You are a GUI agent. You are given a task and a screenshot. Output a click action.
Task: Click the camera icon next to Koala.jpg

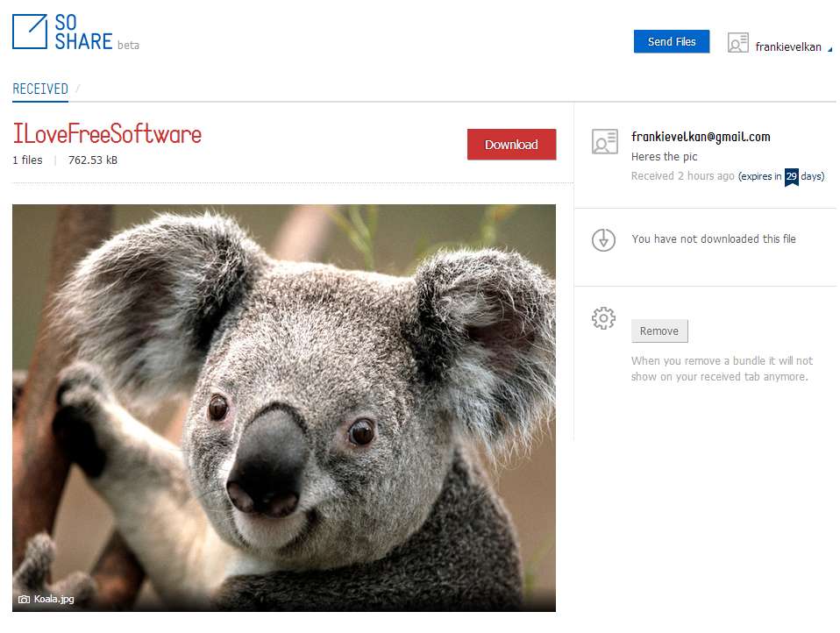(24, 600)
